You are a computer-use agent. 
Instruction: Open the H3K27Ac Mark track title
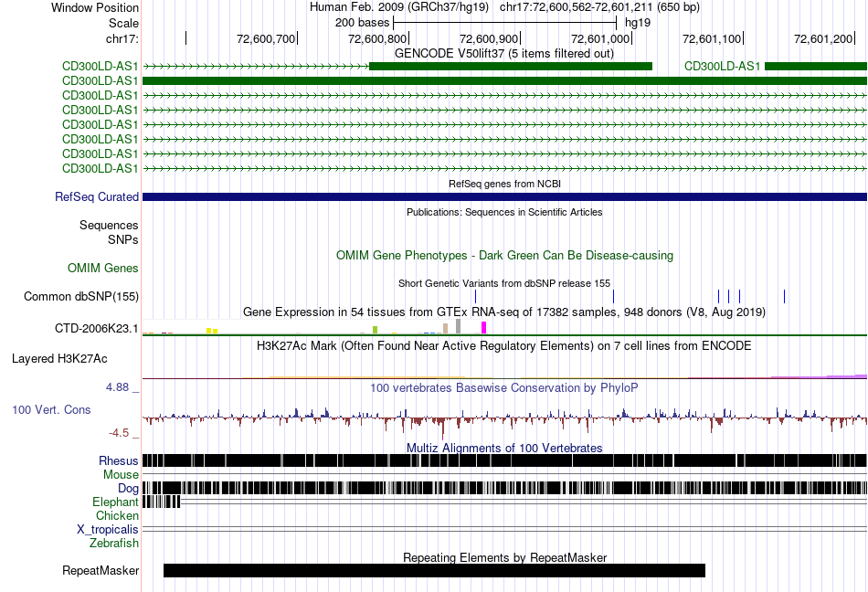[504, 346]
